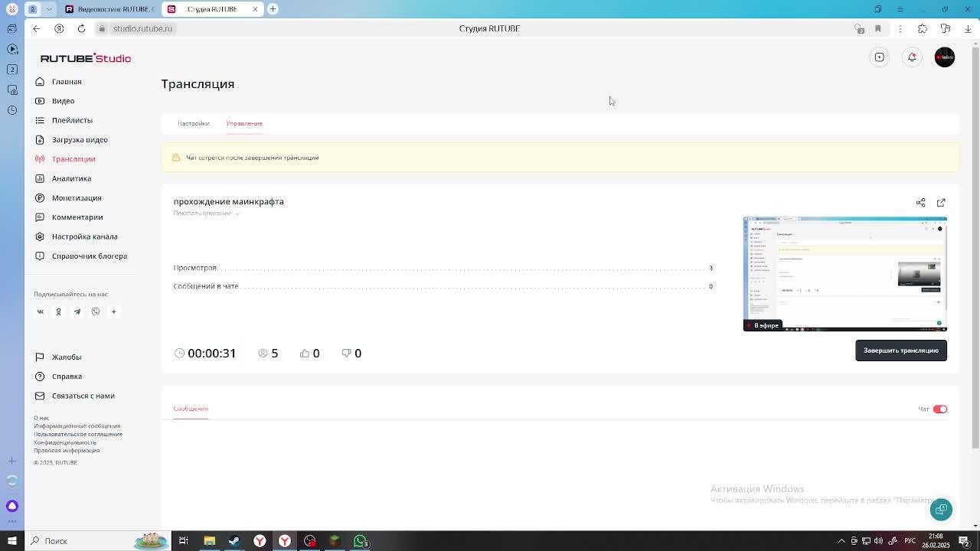Open Комментарии in the sidebar
The image size is (980, 551).
pos(77,217)
